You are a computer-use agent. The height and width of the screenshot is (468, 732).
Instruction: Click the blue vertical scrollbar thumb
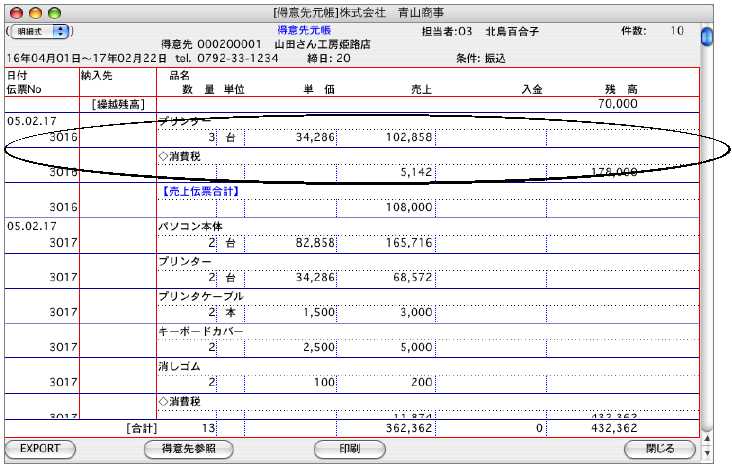pyautogui.click(x=706, y=37)
